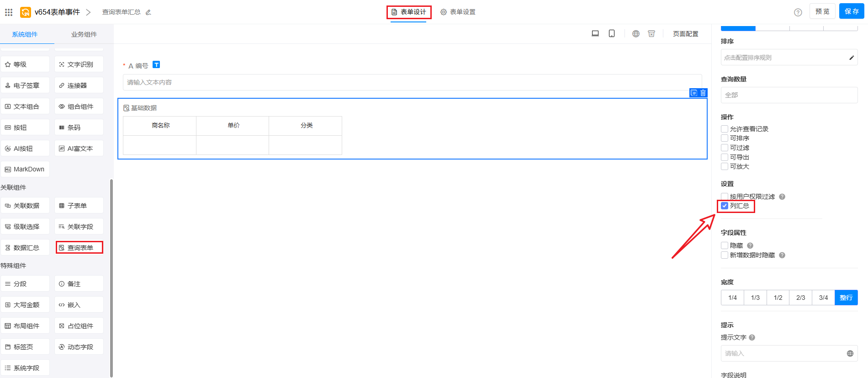Image resolution: width=868 pixels, height=378 pixels.
Task: Click the clear canvas trash icon
Action: (x=651, y=33)
